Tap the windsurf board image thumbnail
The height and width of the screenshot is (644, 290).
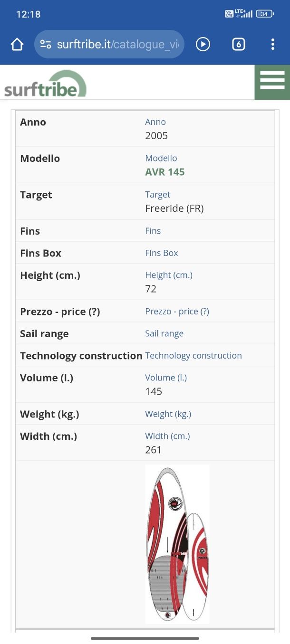(177, 544)
